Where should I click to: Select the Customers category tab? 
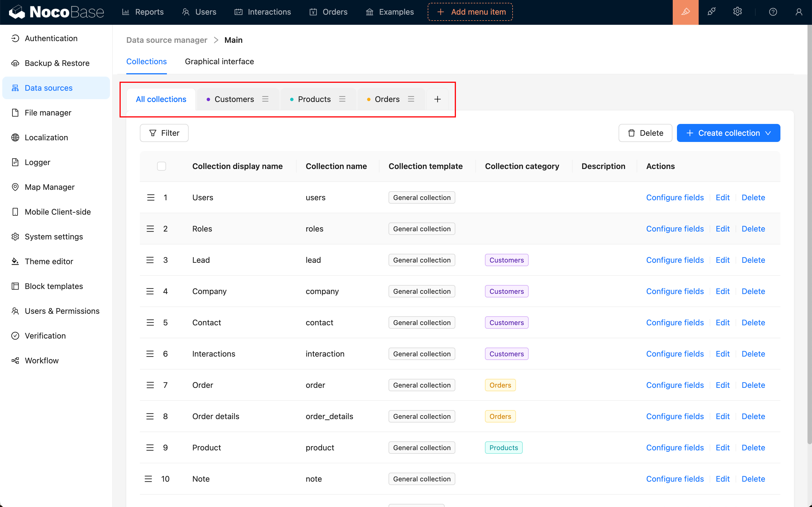[x=234, y=99]
